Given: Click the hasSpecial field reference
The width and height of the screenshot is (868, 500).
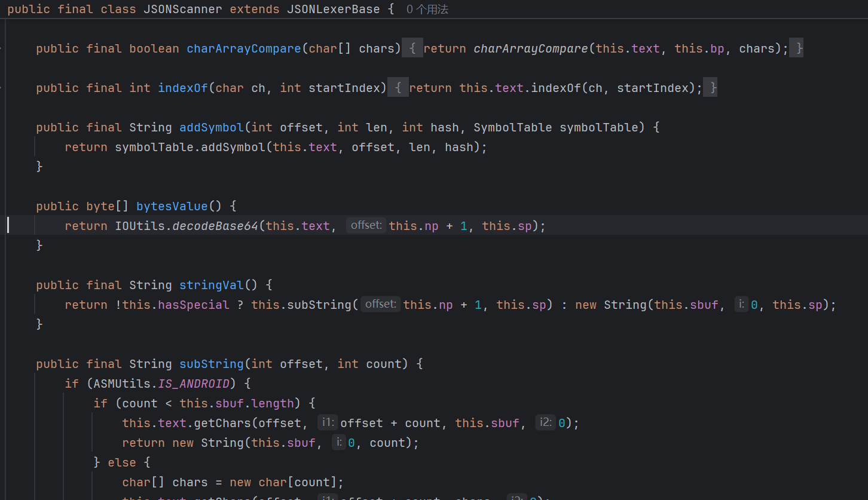Looking at the screenshot, I should [194, 305].
